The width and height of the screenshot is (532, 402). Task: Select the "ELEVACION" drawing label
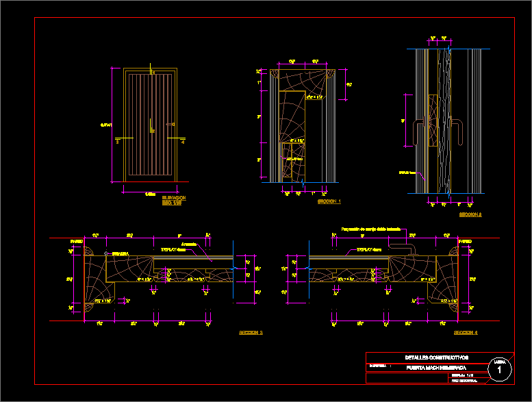[x=174, y=197]
